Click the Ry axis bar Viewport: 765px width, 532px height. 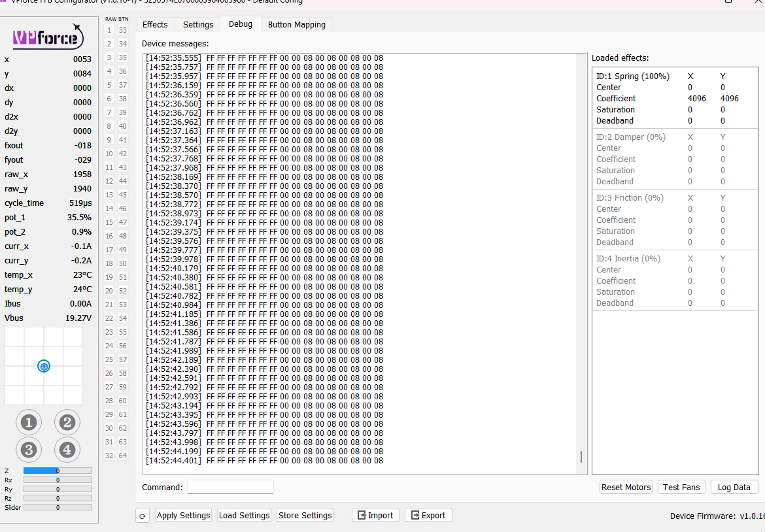click(58, 490)
